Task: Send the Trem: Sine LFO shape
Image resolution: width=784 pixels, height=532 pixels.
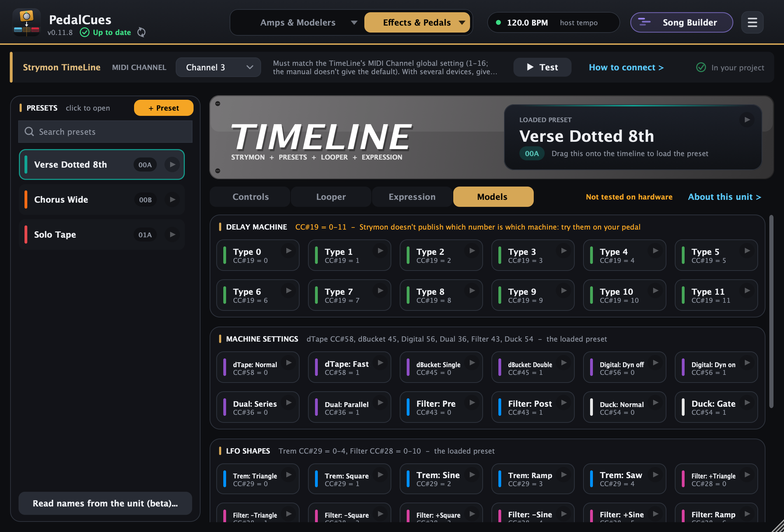Action: click(x=441, y=479)
